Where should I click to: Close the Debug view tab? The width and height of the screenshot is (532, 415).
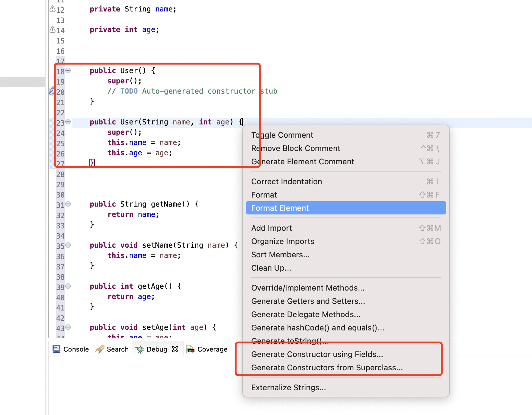[x=175, y=349]
